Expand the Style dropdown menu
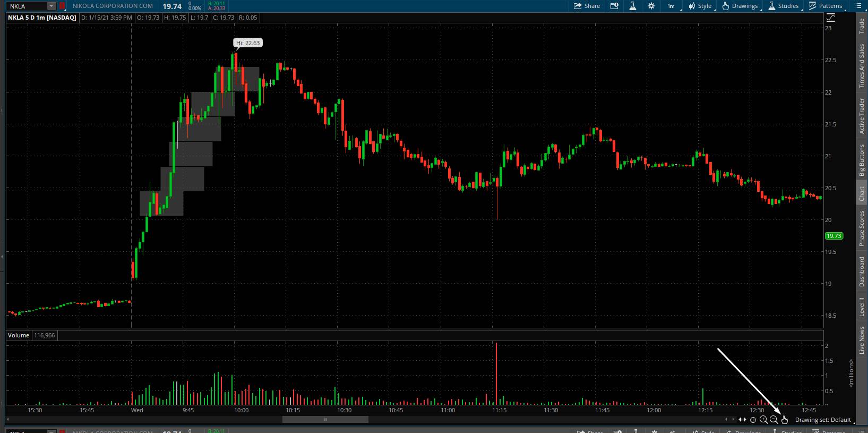868x433 pixels. [x=700, y=6]
